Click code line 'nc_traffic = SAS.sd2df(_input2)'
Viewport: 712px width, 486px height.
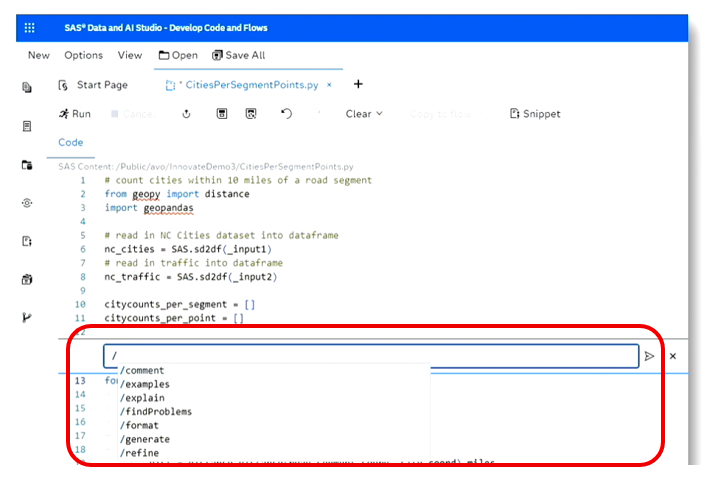191,277
